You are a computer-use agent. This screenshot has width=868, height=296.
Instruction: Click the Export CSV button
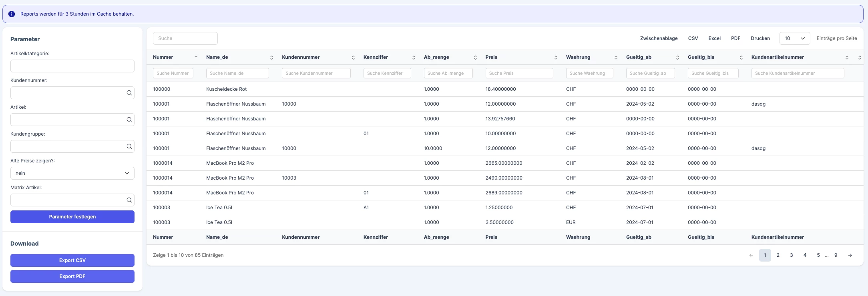pos(72,260)
